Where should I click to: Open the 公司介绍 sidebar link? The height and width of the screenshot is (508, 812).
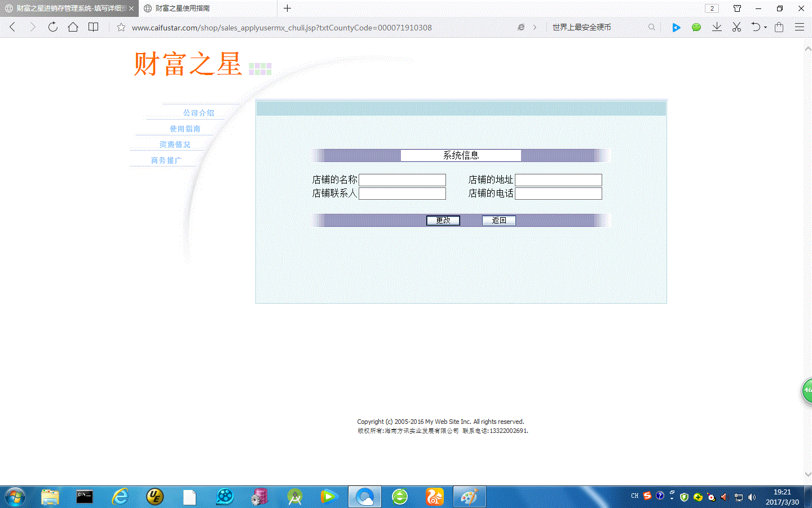198,113
